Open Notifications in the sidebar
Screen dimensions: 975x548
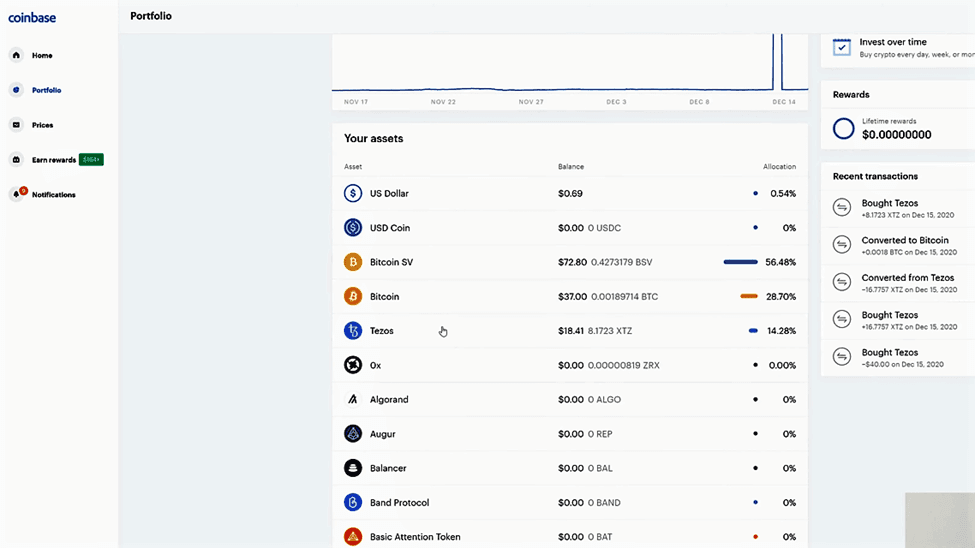click(53, 195)
